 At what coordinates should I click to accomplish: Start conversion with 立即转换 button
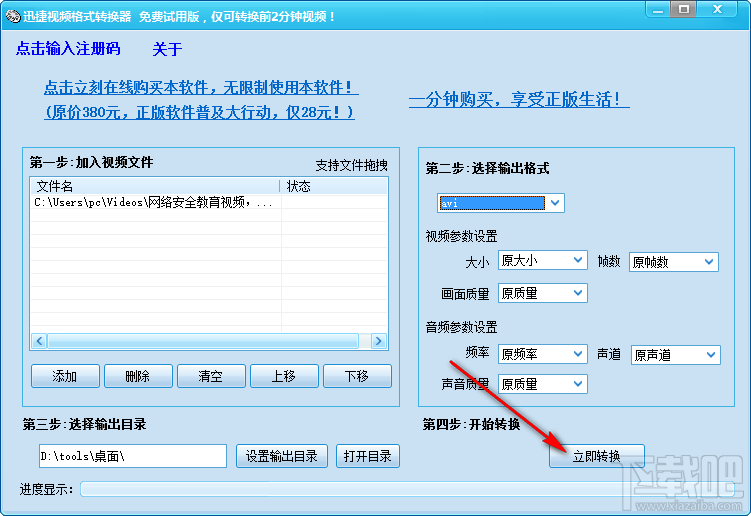point(597,456)
